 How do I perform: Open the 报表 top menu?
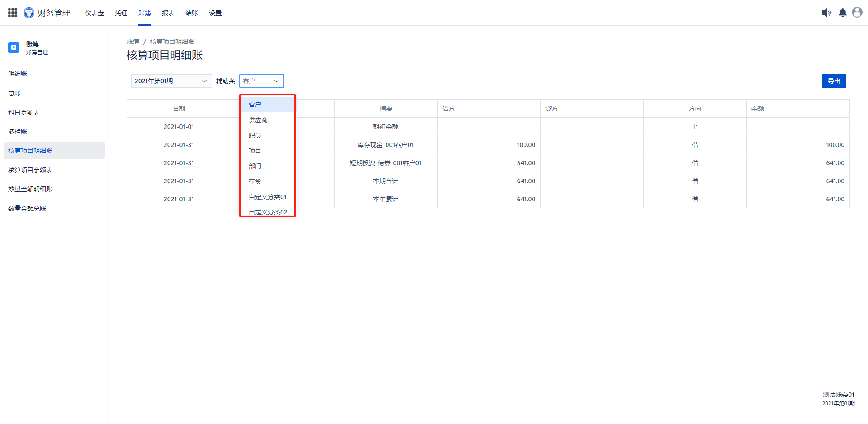pos(168,13)
